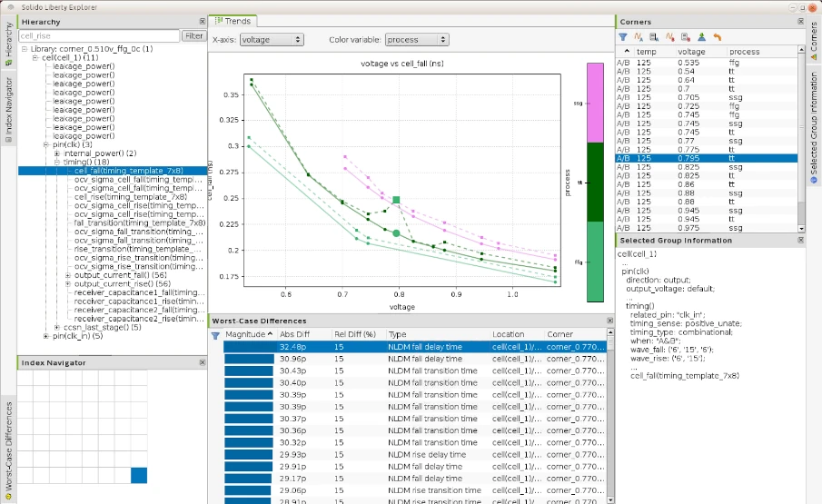The width and height of the screenshot is (822, 504).
Task: Click the green upload arrow icon in Corners
Action: point(701,37)
